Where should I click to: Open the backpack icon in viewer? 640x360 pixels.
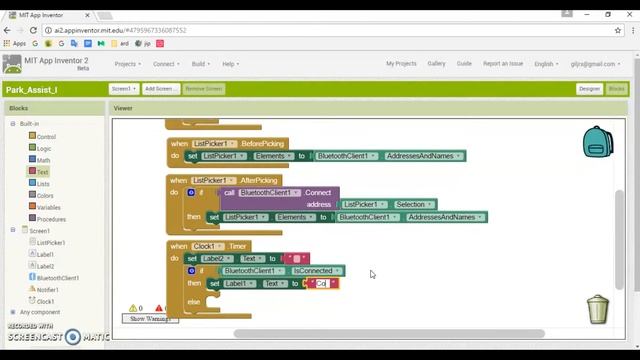(598, 142)
